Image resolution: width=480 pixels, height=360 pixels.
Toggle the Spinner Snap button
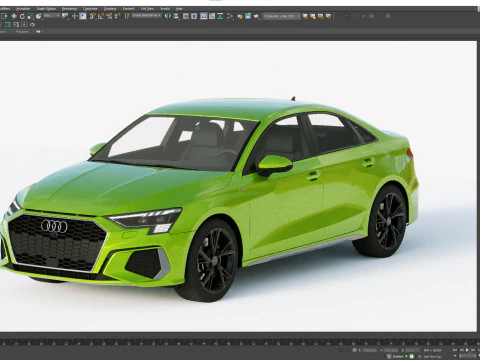pyautogui.click(x=117, y=16)
